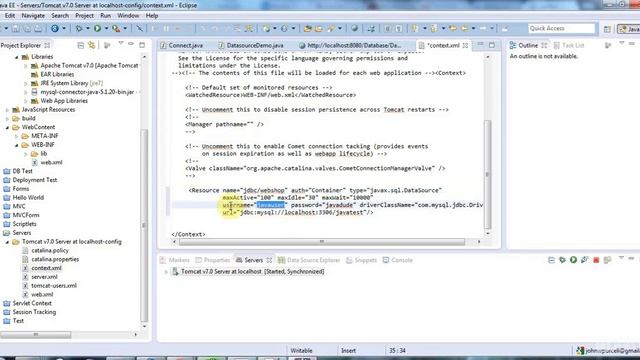
Task: Toggle Link with Editor in Project Explorer
Action: tap(91, 45)
